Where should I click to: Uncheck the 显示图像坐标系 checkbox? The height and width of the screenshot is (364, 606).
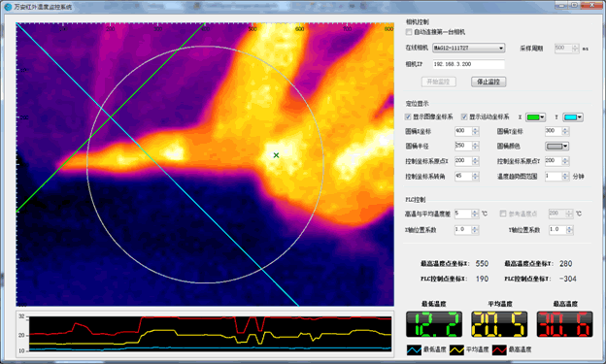(408, 116)
